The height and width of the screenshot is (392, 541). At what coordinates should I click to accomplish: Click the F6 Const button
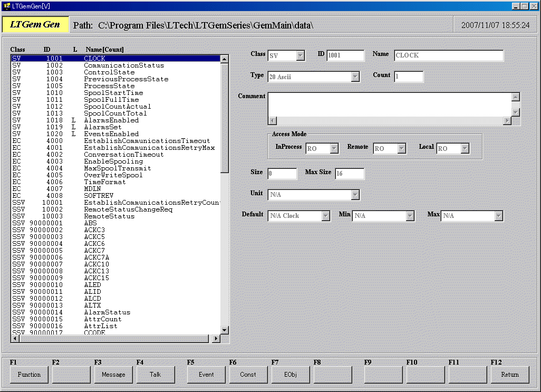point(248,375)
